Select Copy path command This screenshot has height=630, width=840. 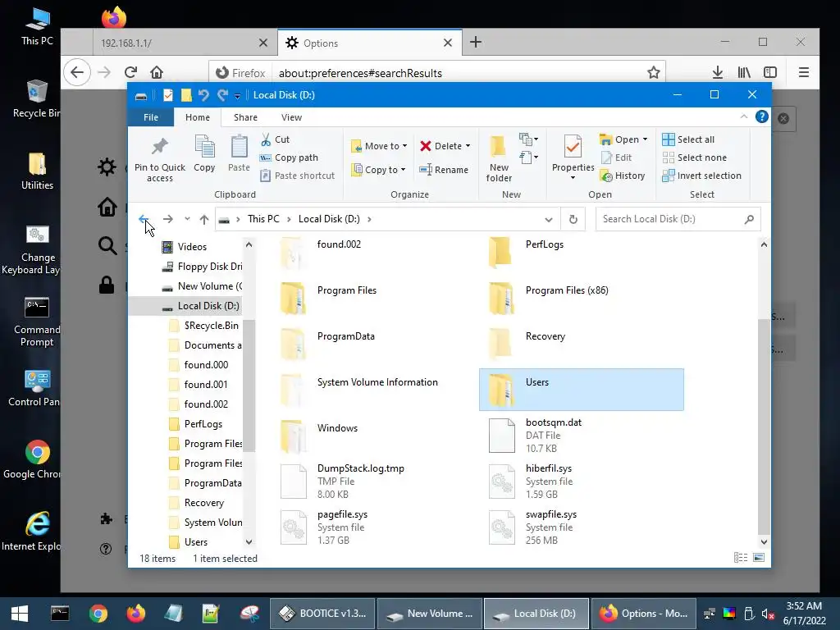289,157
